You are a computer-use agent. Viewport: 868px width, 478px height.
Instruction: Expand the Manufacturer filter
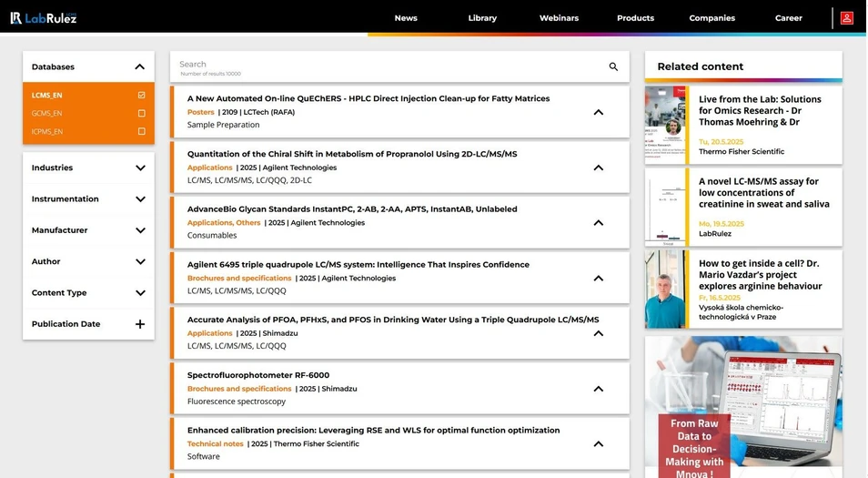(x=140, y=230)
